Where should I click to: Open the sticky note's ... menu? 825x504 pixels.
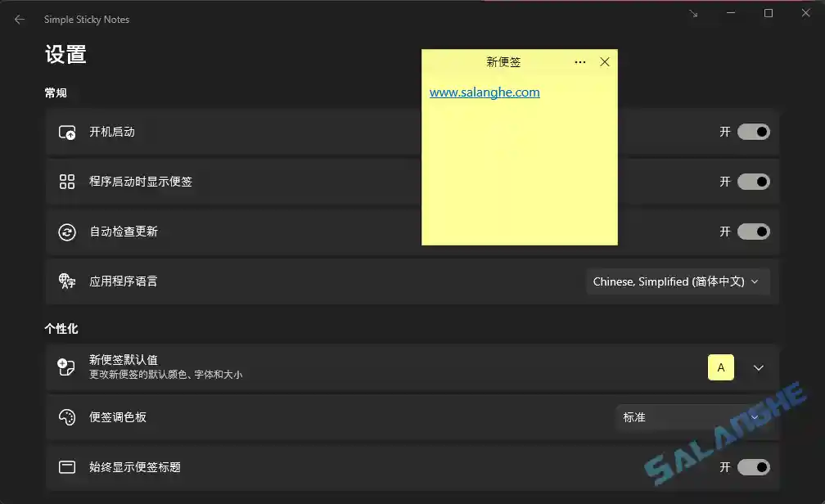coord(580,61)
